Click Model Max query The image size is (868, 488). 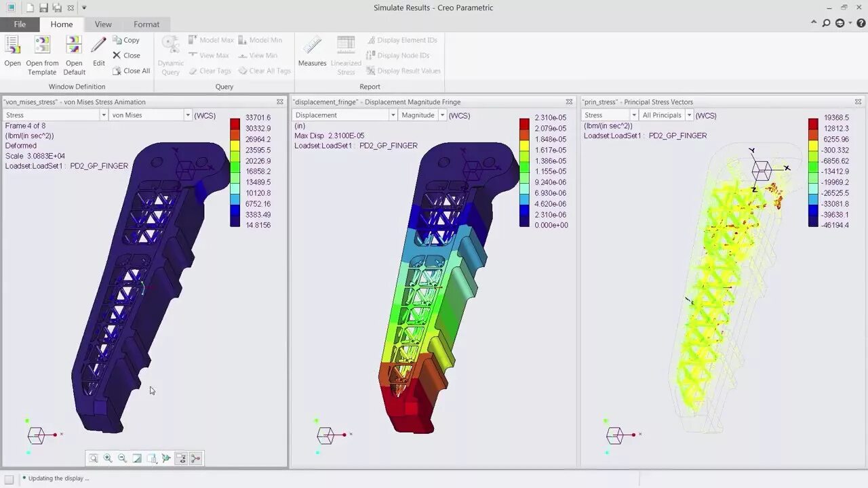coord(211,40)
